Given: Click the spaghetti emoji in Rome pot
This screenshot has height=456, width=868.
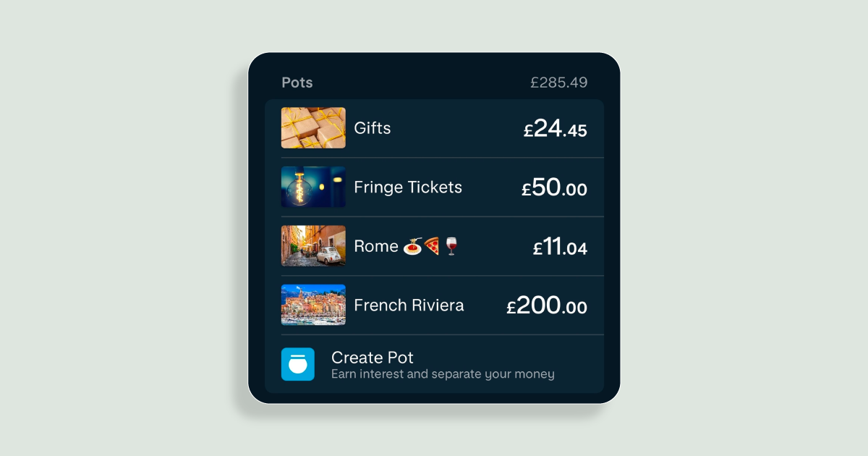Looking at the screenshot, I should point(413,246).
